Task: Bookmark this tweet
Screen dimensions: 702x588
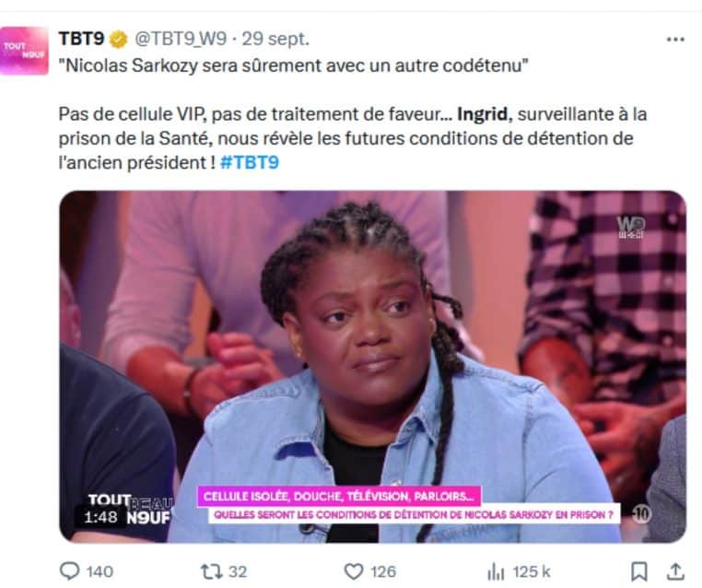Action: pyautogui.click(x=638, y=571)
